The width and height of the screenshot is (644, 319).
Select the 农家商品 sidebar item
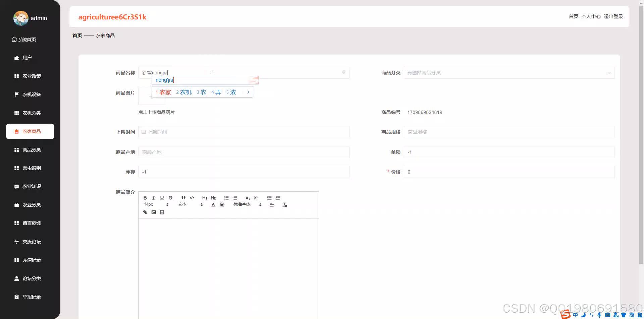click(x=30, y=131)
